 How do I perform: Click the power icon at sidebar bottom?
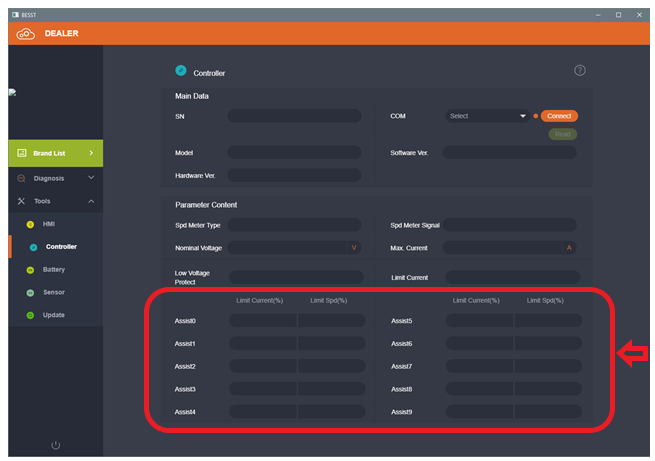[56, 445]
